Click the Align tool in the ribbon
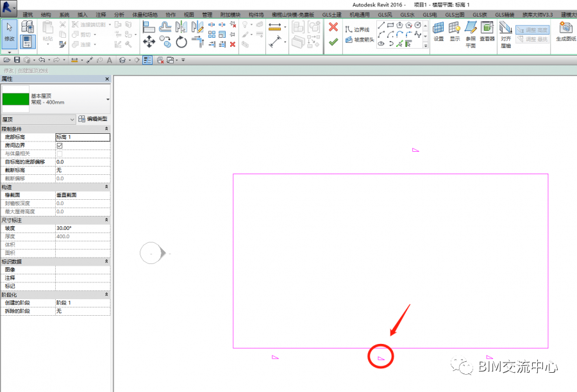Image resolution: width=577 pixels, height=392 pixels. (148, 27)
